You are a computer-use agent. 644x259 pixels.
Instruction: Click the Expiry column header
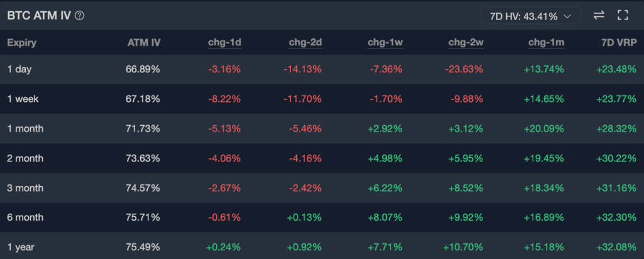21,43
